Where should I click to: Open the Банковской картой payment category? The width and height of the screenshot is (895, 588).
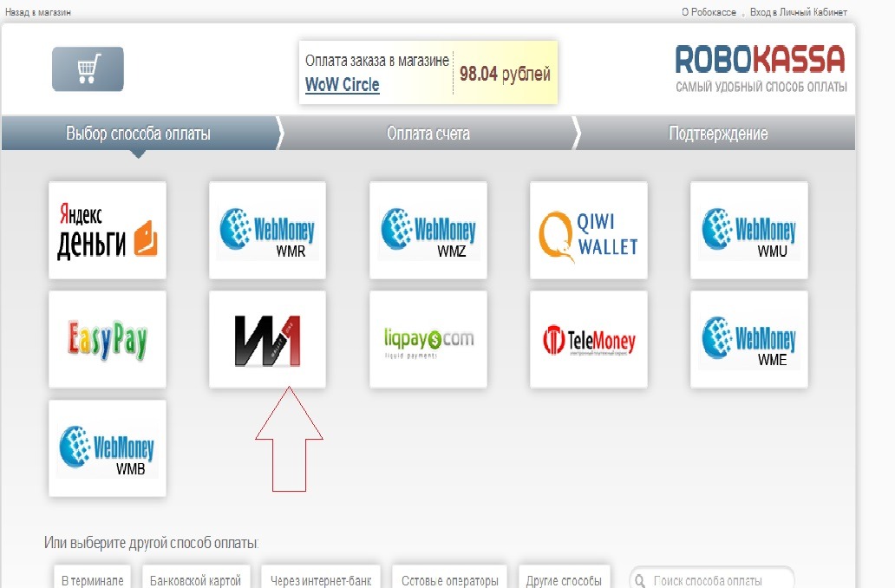[x=195, y=578]
